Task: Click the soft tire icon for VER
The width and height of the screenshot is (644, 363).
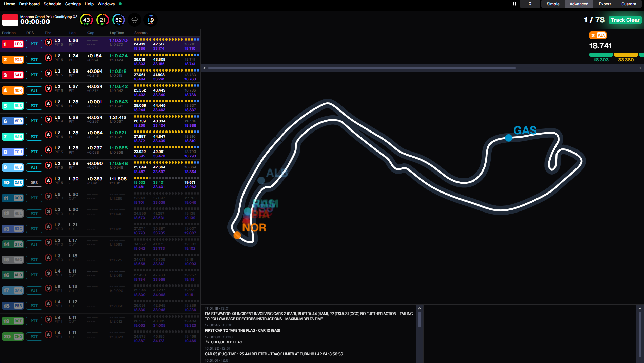Action: click(48, 119)
